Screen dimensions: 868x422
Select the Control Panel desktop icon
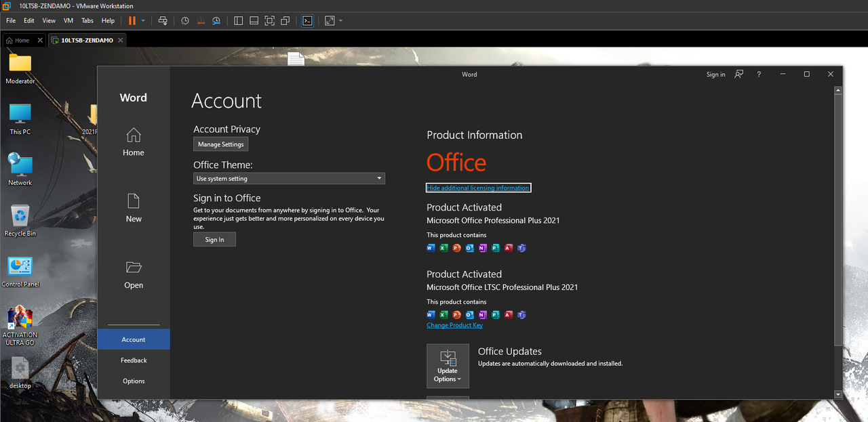tap(20, 272)
